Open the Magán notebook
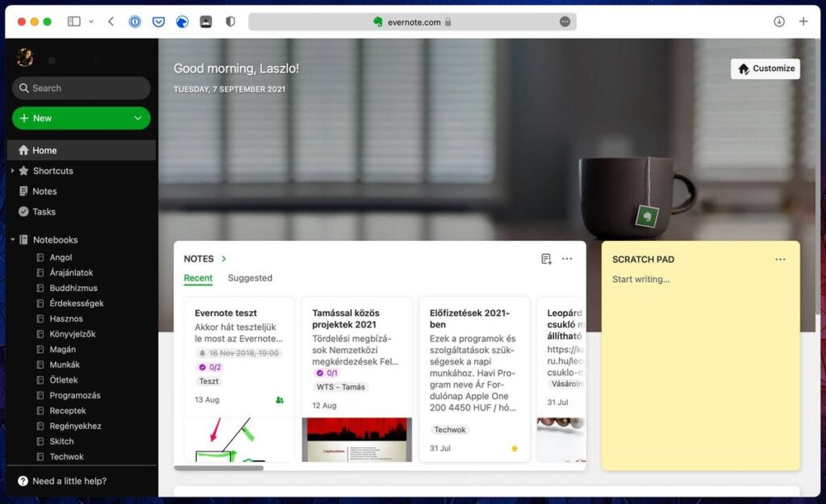The image size is (826, 504). click(62, 349)
